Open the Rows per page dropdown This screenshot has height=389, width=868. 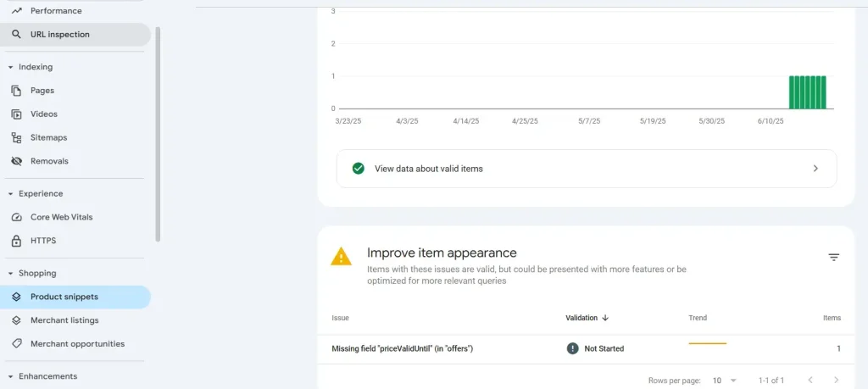pyautogui.click(x=724, y=381)
